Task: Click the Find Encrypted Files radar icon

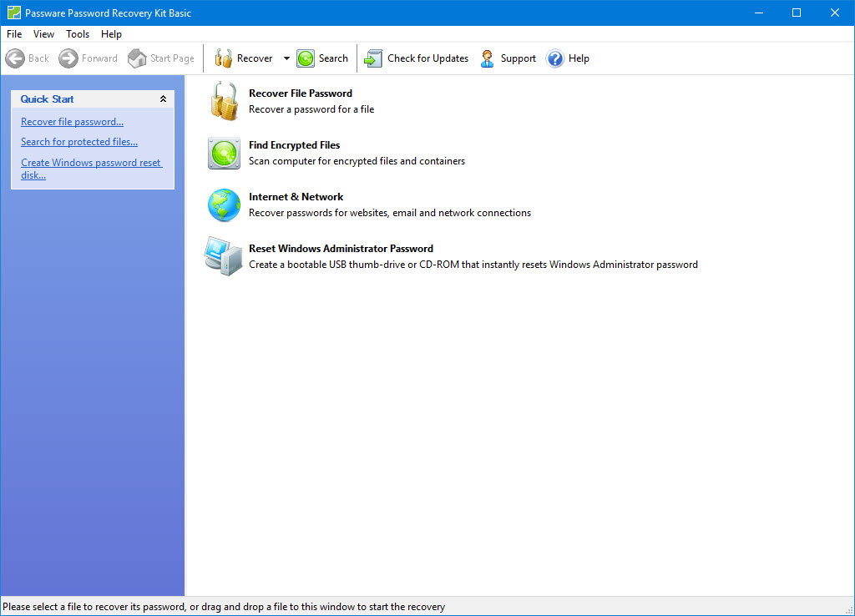Action: pos(224,154)
